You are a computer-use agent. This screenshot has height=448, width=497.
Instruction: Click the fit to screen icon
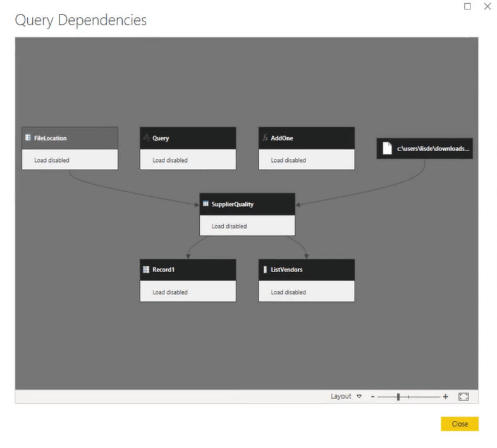(x=463, y=396)
